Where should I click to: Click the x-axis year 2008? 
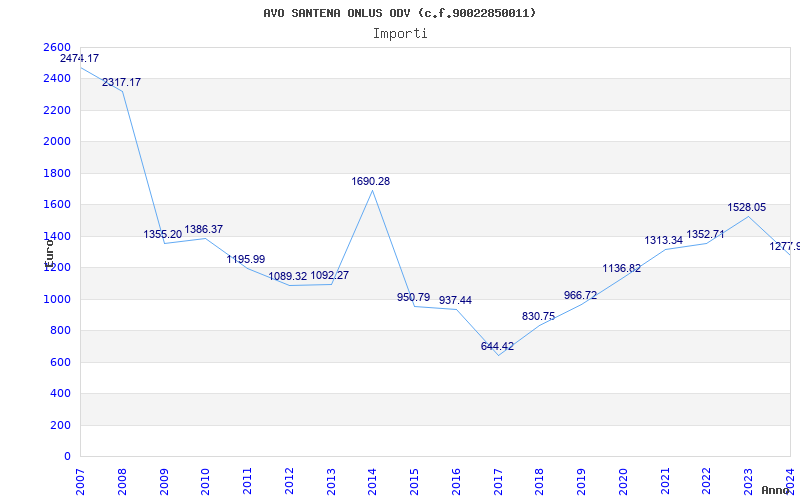[122, 481]
